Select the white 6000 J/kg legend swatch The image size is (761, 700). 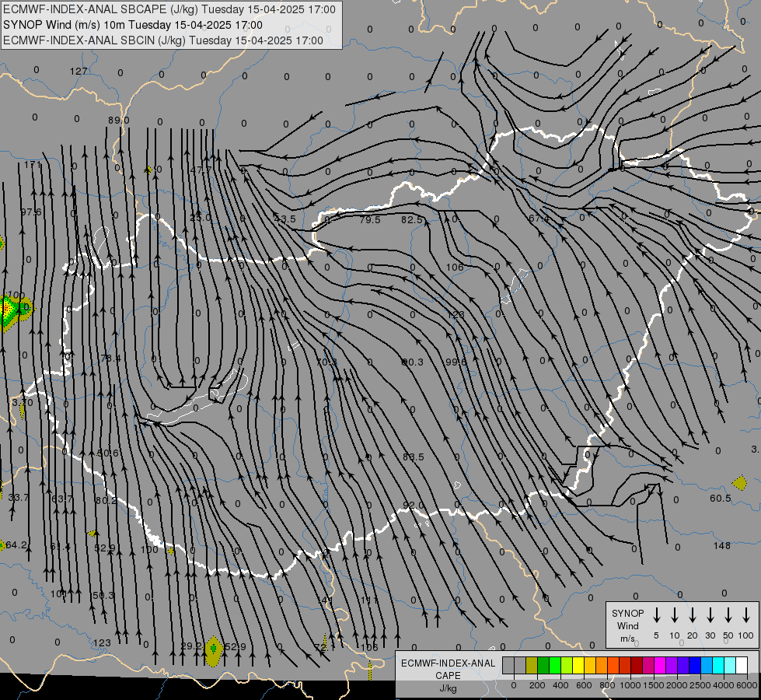click(x=741, y=666)
